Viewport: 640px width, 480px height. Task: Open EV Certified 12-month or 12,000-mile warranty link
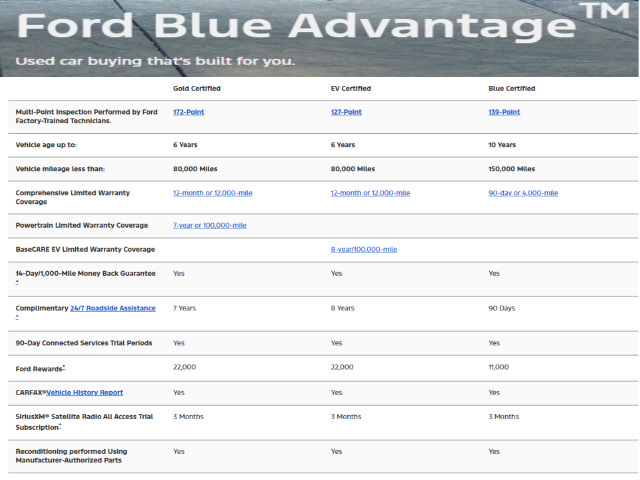point(370,193)
